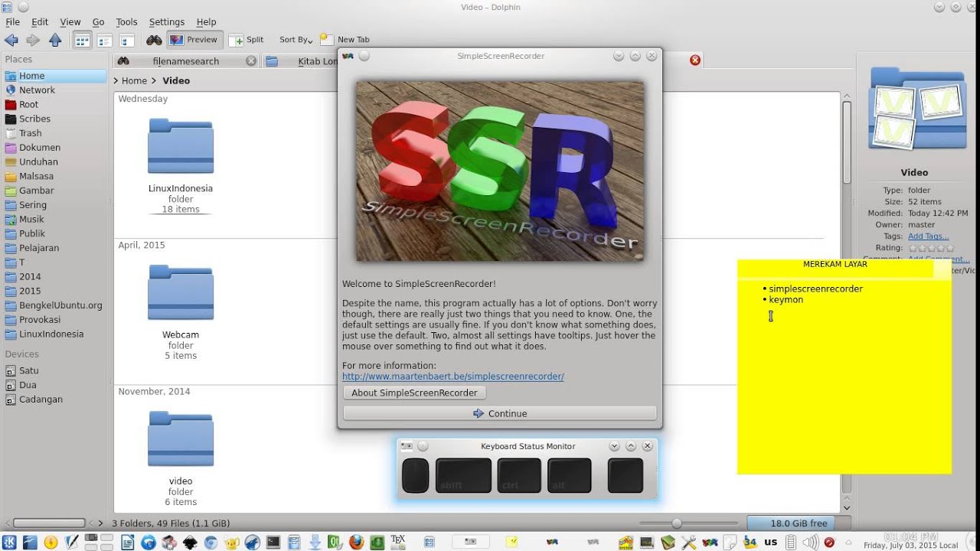Click the 'us' keyboard layout indicator

771,542
